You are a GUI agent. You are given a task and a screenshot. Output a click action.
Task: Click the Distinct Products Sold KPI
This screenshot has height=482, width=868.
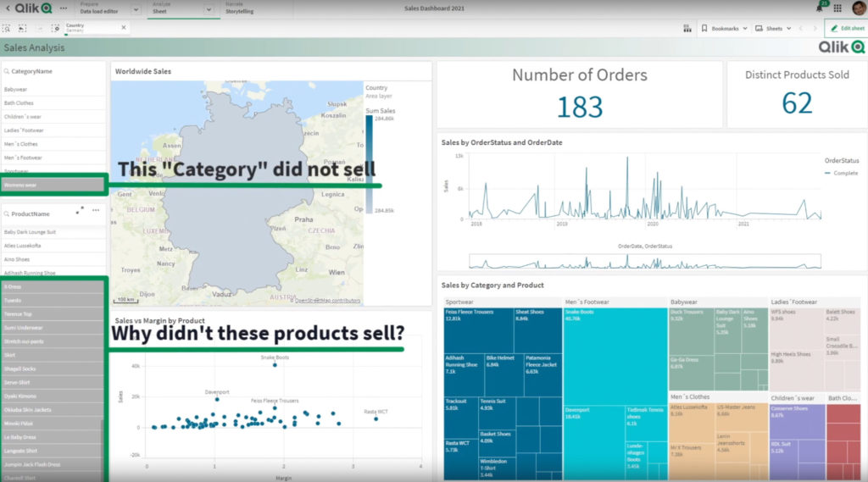tap(797, 95)
